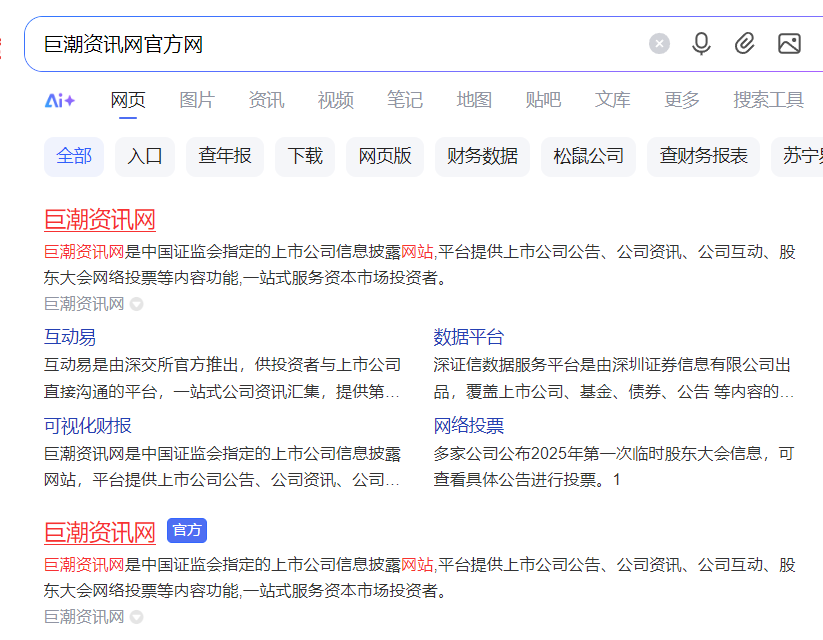823x640 pixels.
Task: Open the 数据平台 sublink
Action: (469, 337)
